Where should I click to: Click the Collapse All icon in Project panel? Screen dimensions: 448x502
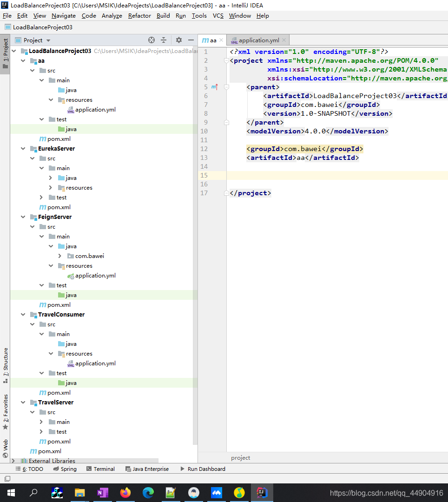tap(164, 40)
